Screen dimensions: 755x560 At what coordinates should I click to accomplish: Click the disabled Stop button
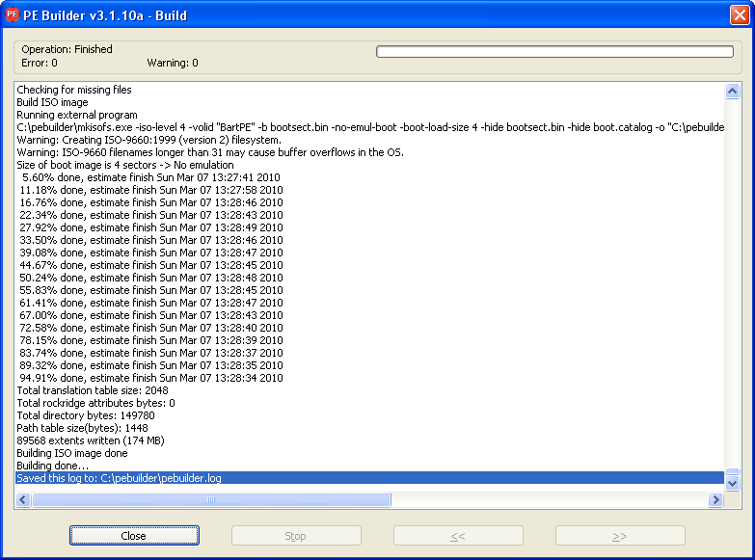[x=296, y=536]
